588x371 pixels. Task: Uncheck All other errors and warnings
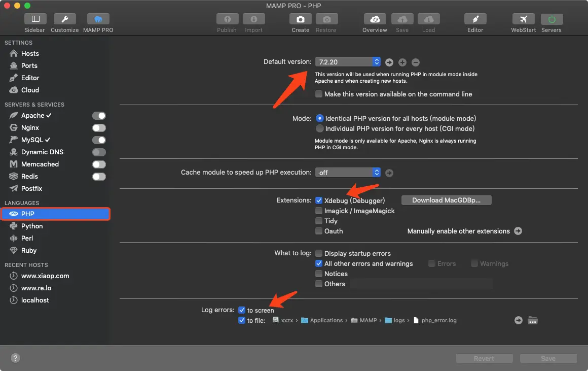coord(319,263)
